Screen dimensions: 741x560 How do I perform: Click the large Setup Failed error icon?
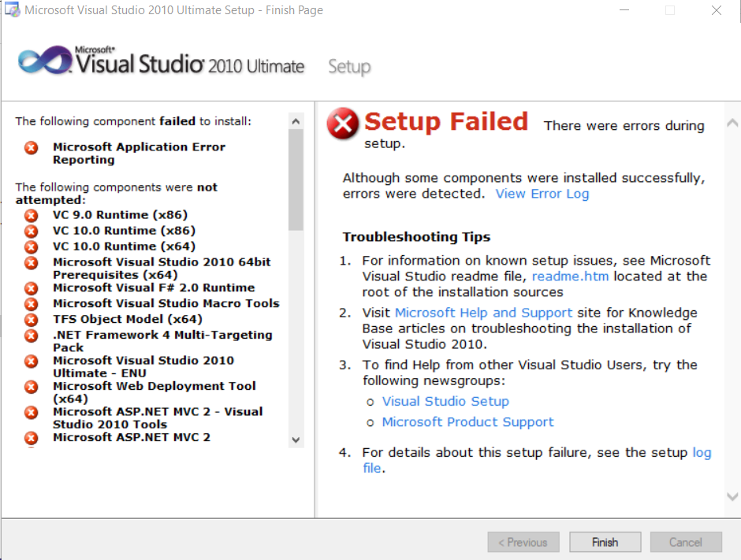coord(343,124)
